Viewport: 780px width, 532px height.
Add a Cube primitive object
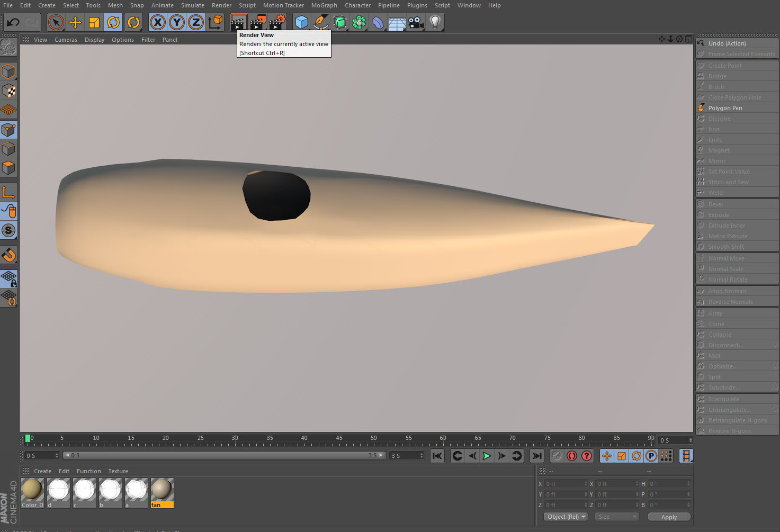coord(301,22)
